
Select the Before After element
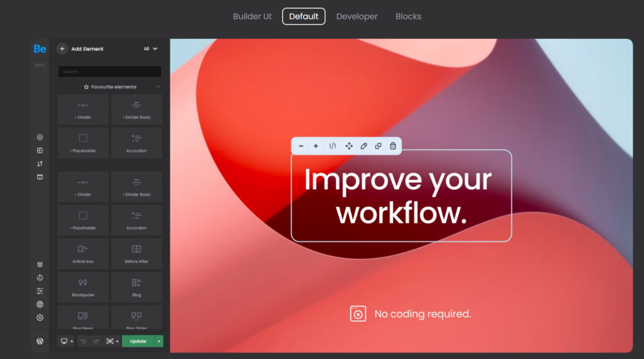click(x=136, y=254)
